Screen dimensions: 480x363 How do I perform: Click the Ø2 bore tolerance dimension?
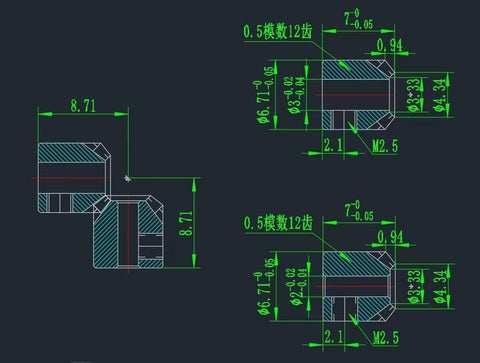(x=297, y=287)
